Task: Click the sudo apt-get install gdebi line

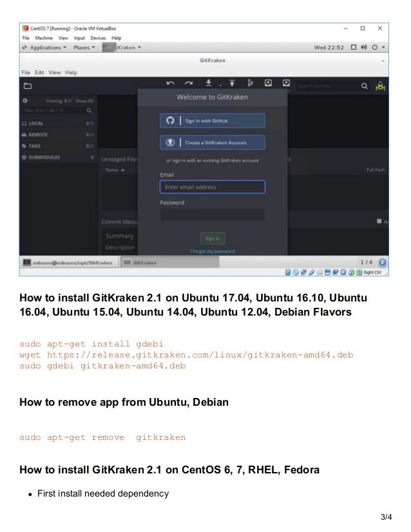Action: [91, 344]
